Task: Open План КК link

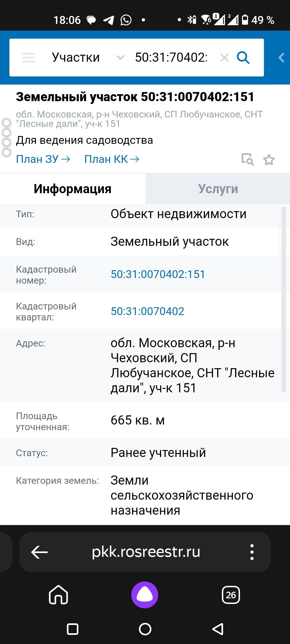Action: tap(112, 159)
